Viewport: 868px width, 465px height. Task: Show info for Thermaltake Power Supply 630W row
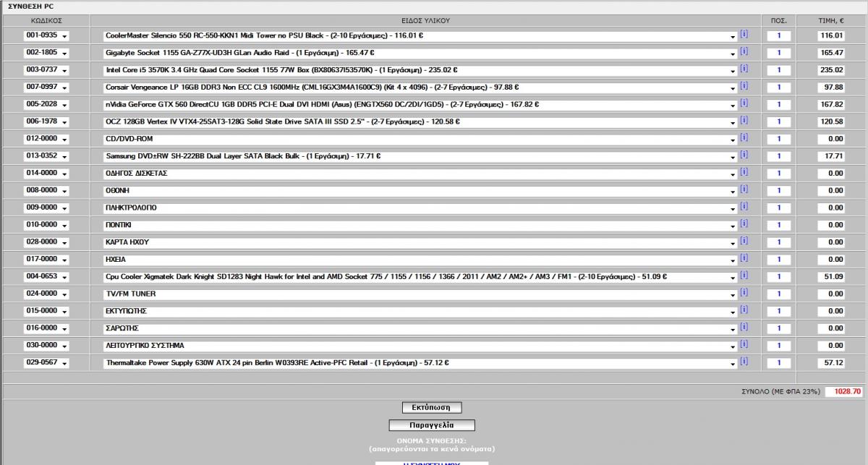pos(744,362)
